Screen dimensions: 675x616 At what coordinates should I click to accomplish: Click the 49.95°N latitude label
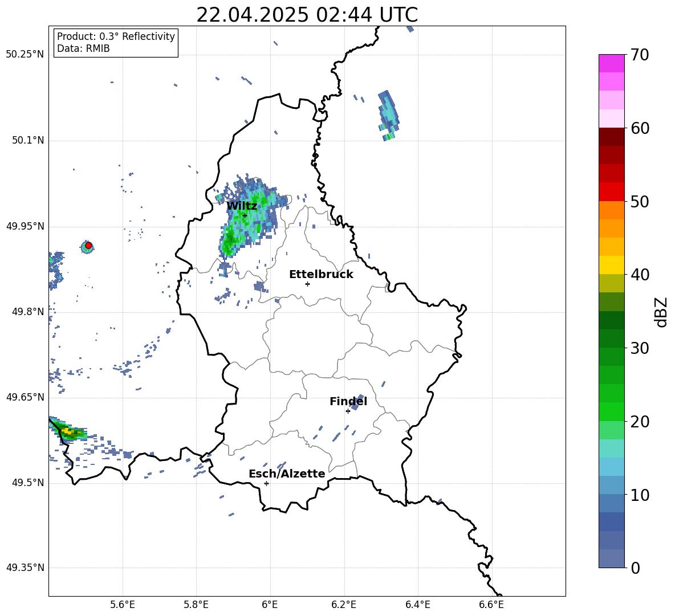[25, 226]
